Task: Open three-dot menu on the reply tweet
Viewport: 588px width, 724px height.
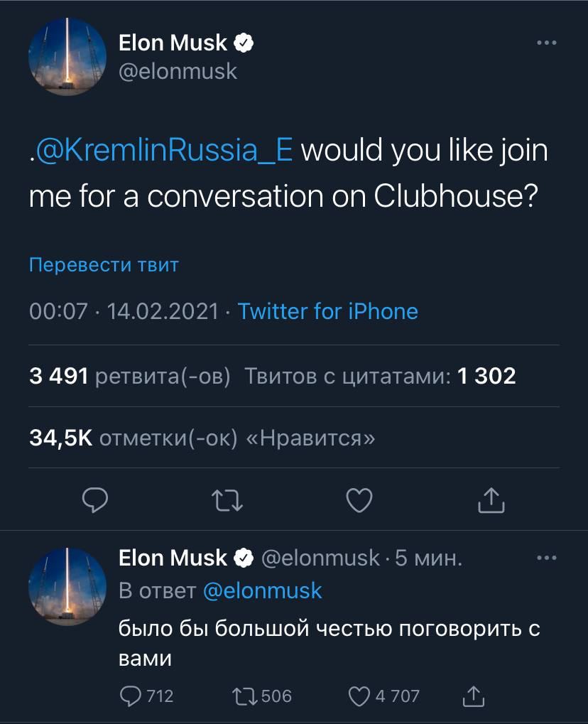Action: (x=547, y=558)
